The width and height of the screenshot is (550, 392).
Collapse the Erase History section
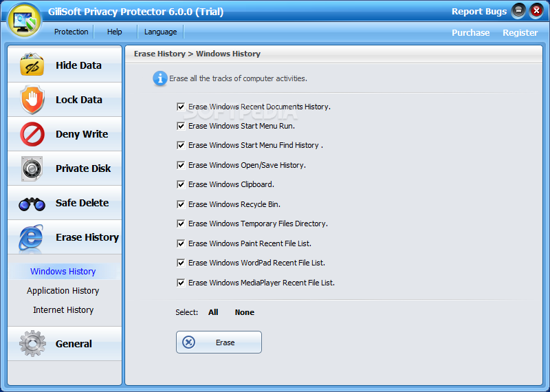pyautogui.click(x=65, y=237)
